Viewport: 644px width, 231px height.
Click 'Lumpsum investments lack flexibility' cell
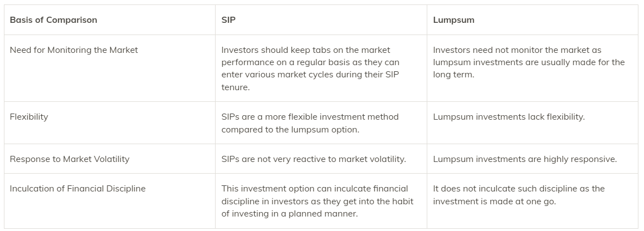point(509,117)
